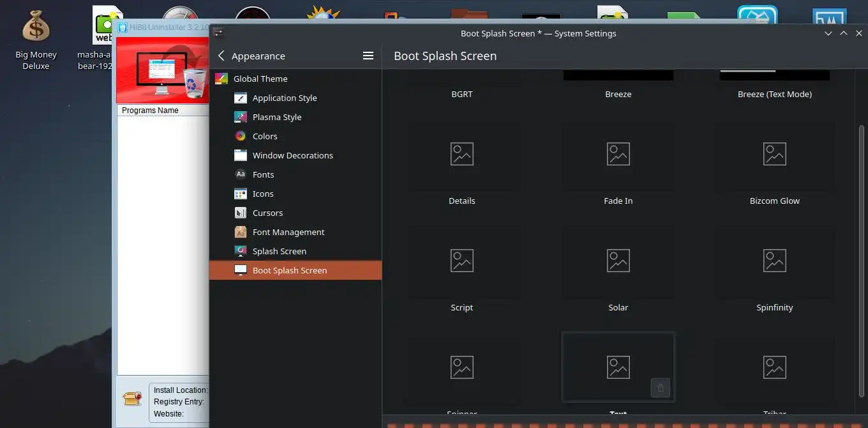868x428 pixels.
Task: Select the Application Style icon
Action: (241, 98)
